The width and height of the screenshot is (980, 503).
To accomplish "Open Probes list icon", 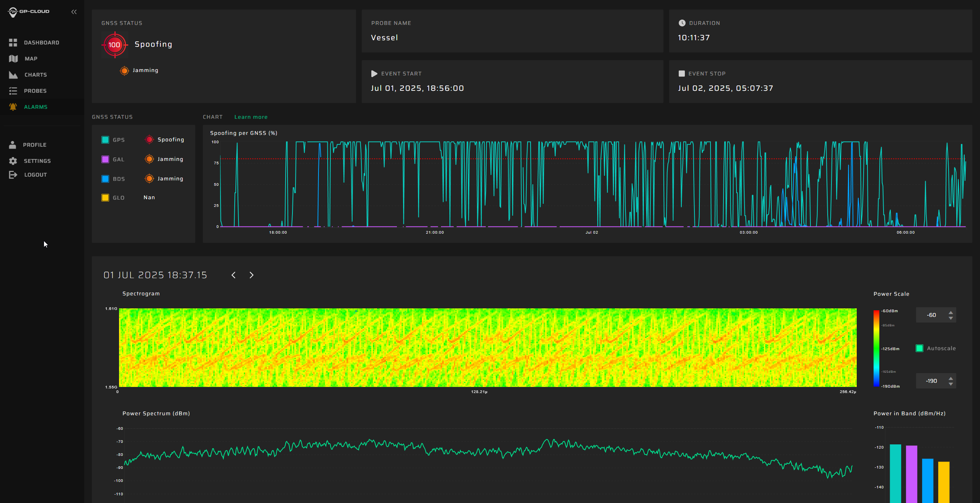I will tap(13, 91).
